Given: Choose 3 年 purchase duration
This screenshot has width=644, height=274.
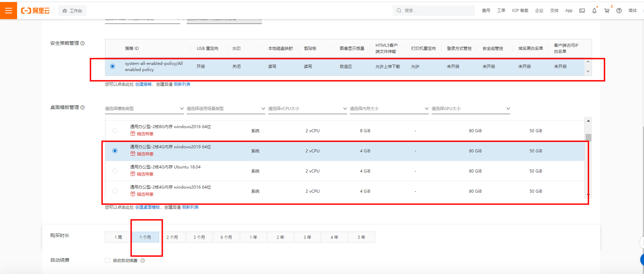Looking at the screenshot, I should 307,237.
